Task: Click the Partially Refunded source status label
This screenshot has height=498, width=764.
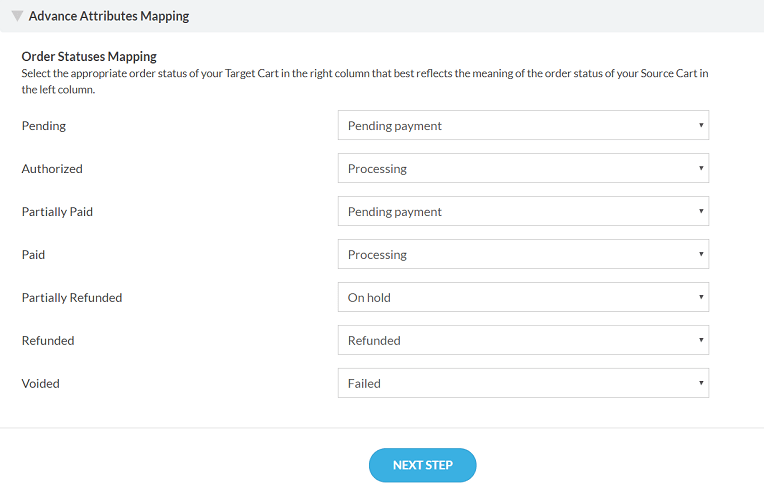Action: pos(72,298)
